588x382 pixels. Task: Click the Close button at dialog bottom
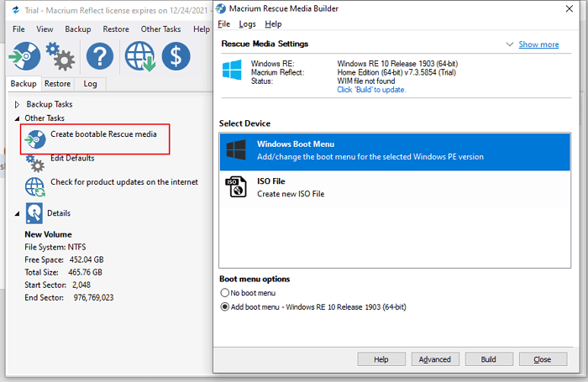pos(543,359)
